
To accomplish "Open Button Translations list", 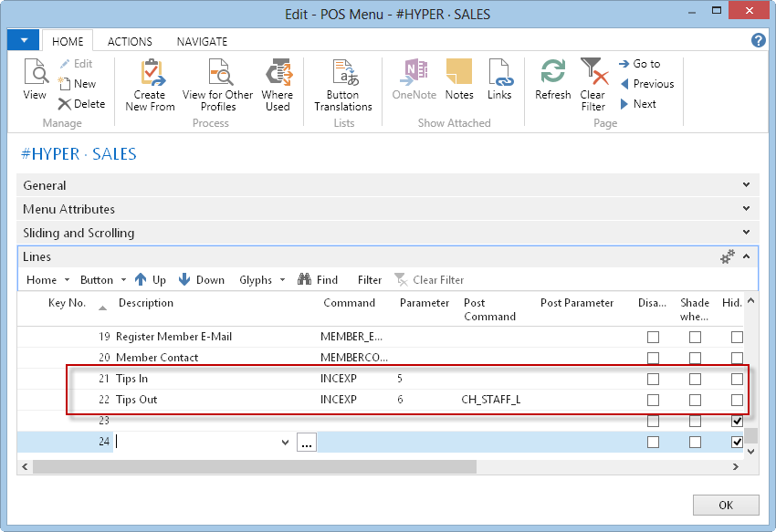I will pyautogui.click(x=343, y=74).
